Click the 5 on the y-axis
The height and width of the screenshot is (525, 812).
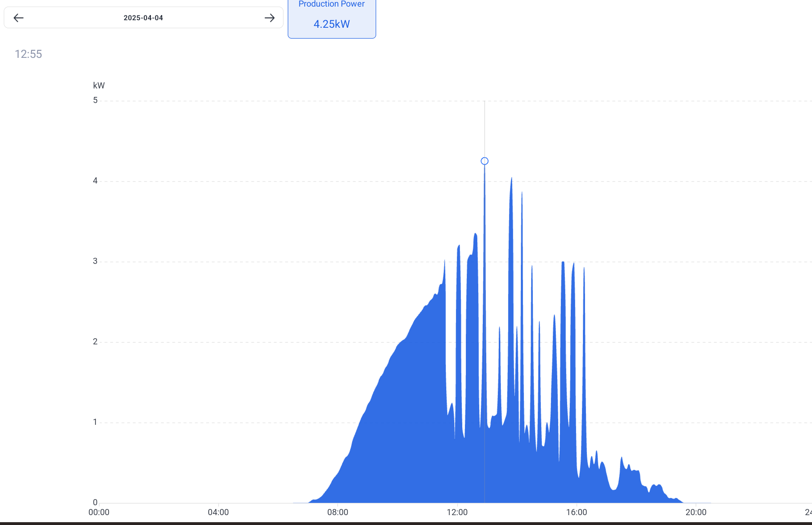coord(95,100)
